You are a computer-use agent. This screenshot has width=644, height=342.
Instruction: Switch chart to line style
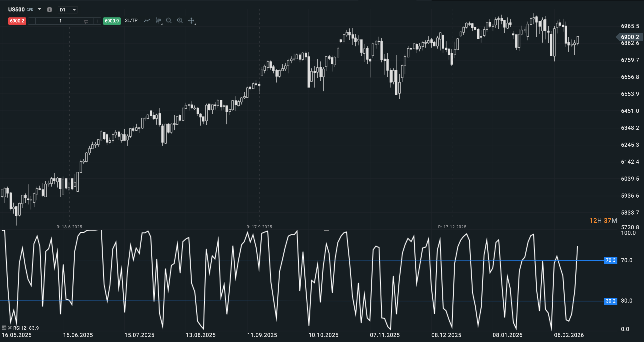pyautogui.click(x=147, y=21)
